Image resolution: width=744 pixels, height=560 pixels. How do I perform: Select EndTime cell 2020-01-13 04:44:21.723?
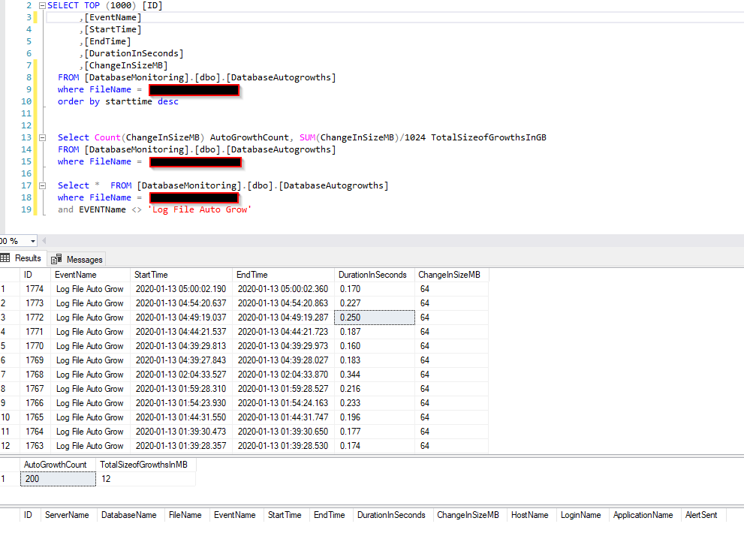pyautogui.click(x=283, y=332)
